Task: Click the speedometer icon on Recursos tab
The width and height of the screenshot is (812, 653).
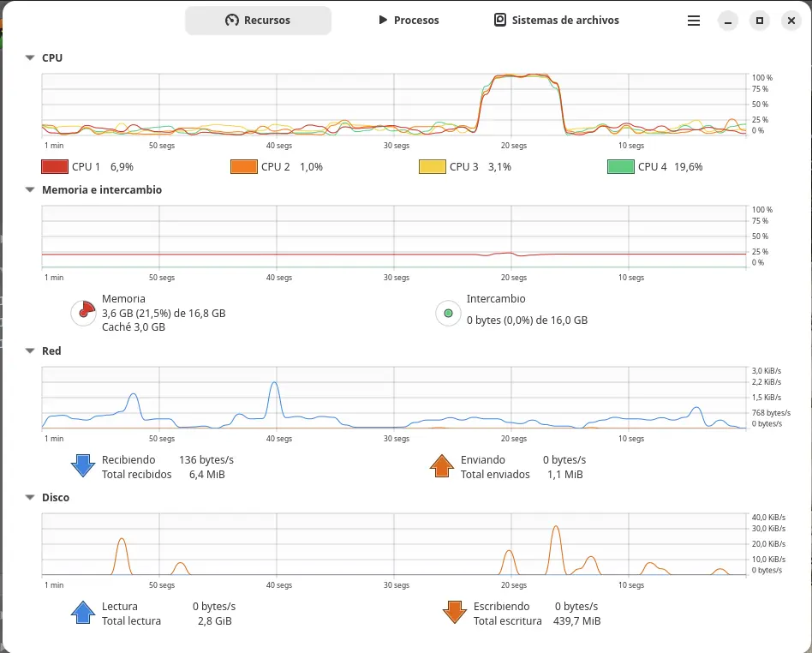Action: point(232,21)
